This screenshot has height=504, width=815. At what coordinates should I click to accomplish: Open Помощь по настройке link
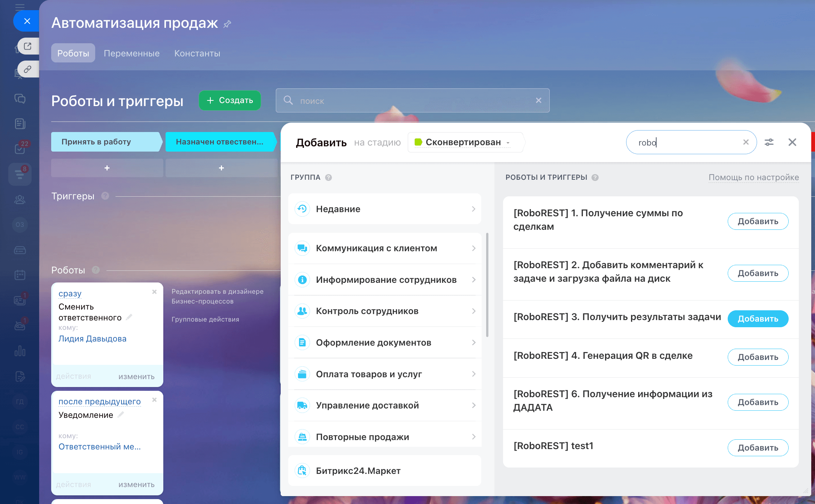click(753, 177)
